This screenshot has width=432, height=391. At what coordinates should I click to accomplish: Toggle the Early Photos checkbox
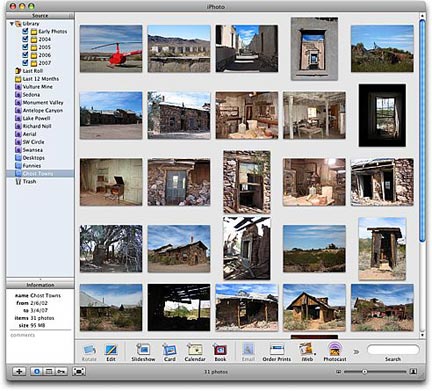point(25,31)
